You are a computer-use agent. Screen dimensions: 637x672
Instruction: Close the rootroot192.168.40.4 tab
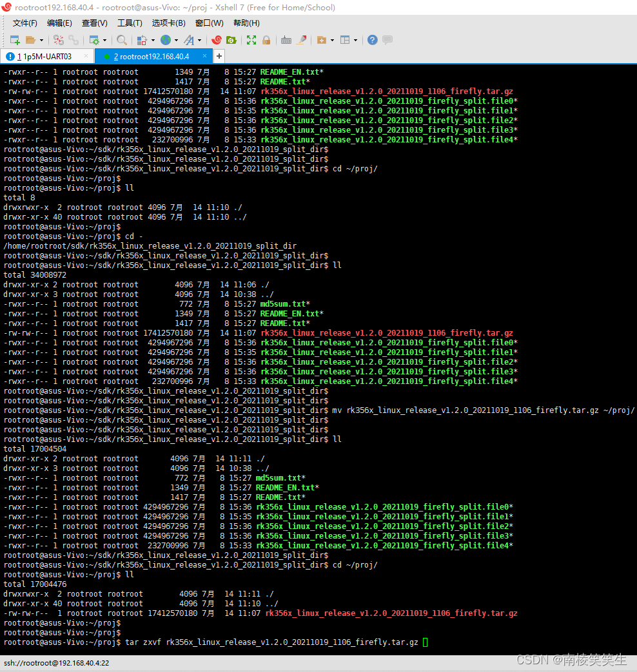[204, 56]
